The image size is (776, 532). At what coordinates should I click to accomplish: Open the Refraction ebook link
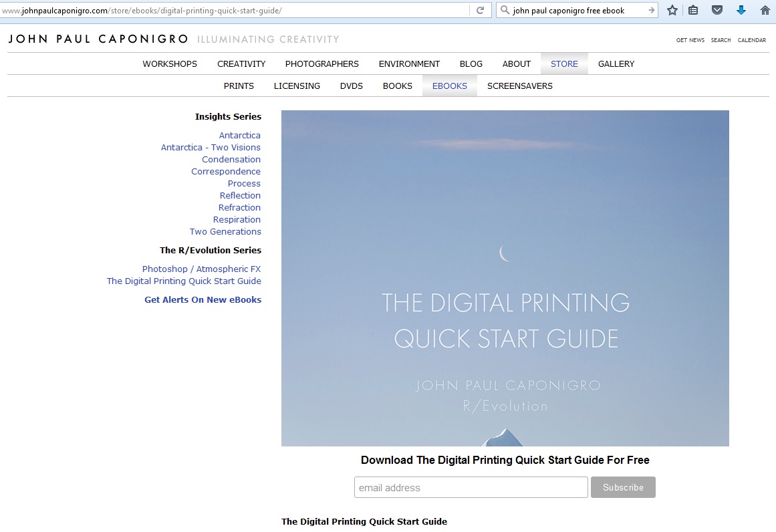pos(239,207)
